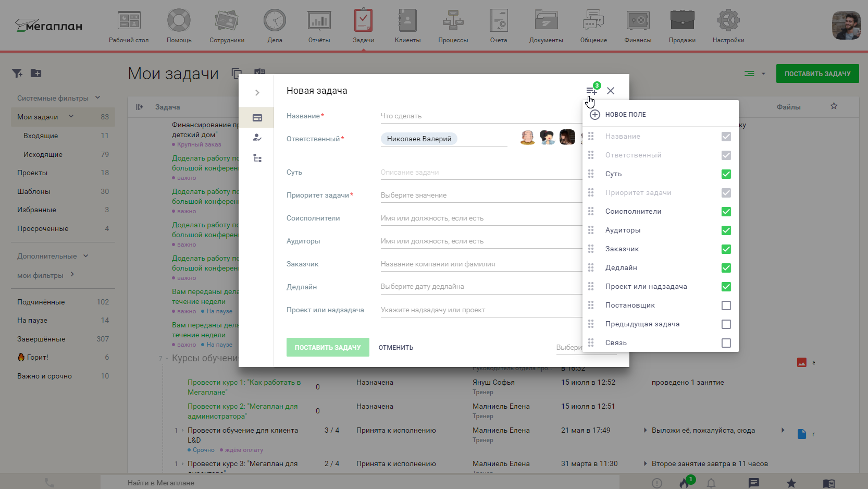This screenshot has height=489, width=868.
Task: Expand the dialog side panel chevron
Action: [257, 92]
